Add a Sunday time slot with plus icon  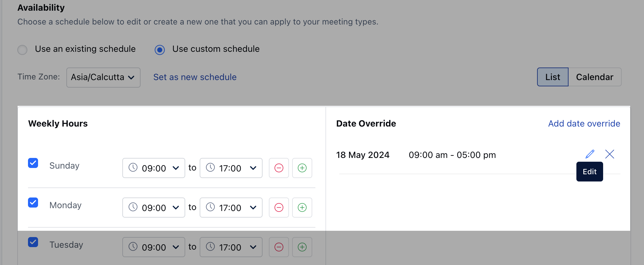(x=302, y=168)
